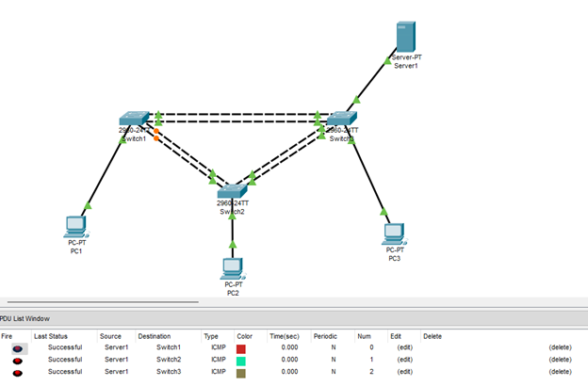Click the Destination column header

(155, 335)
